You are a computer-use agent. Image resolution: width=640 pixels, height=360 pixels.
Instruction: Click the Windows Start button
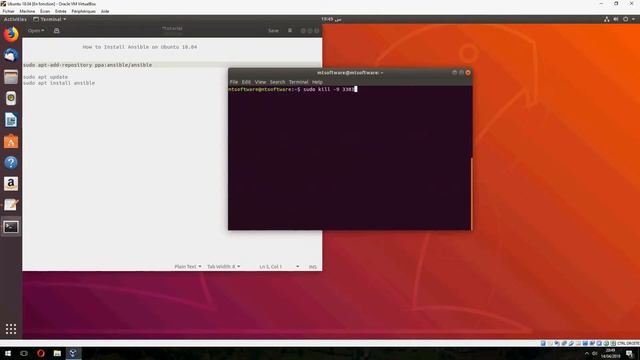tap(8, 353)
